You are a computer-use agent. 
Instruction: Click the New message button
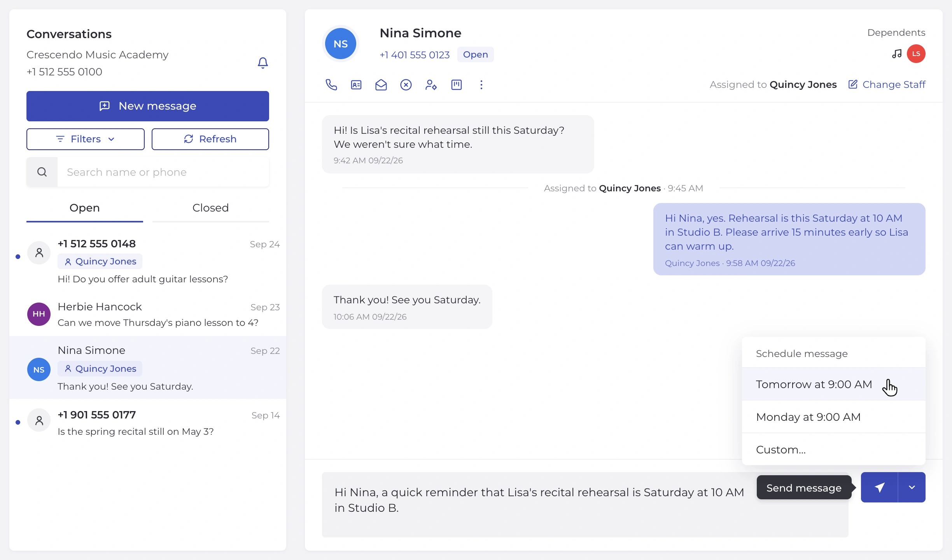[x=148, y=106]
